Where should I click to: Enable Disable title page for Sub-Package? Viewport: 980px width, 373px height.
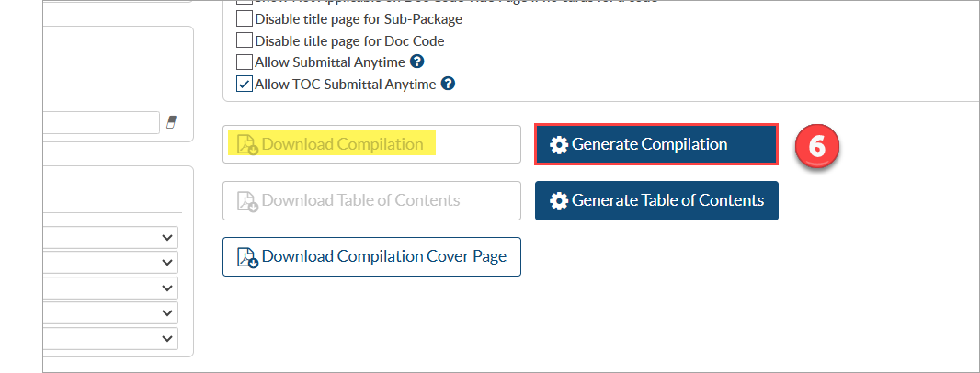pyautogui.click(x=245, y=18)
